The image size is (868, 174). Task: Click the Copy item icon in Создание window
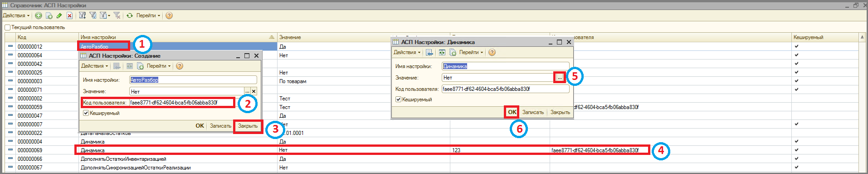click(140, 66)
